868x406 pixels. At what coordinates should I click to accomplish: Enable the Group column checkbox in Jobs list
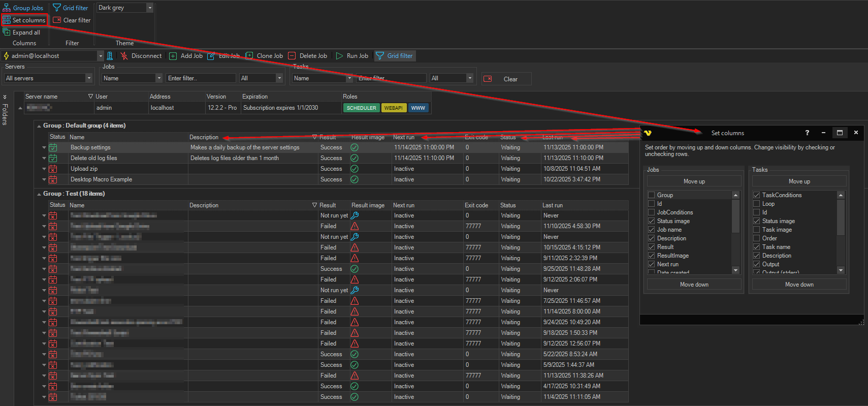click(651, 195)
